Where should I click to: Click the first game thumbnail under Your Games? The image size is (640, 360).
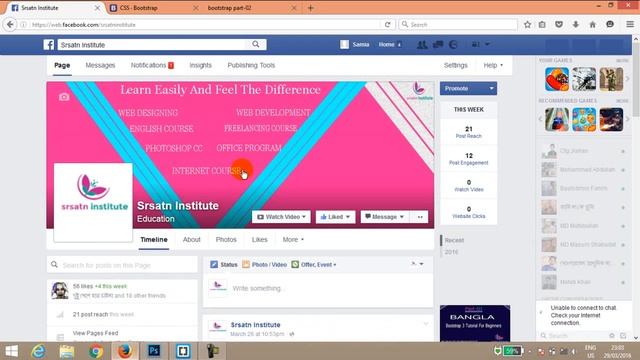pyautogui.click(x=557, y=79)
